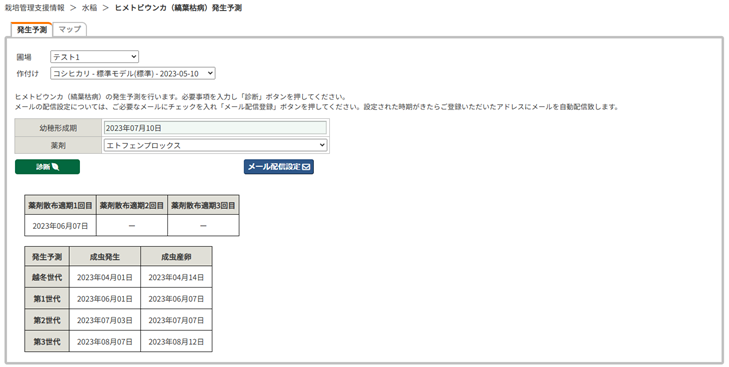This screenshot has width=729, height=367.
Task: Open the 薬剤 dropdown エトフェンプロックス
Action: pos(215,145)
